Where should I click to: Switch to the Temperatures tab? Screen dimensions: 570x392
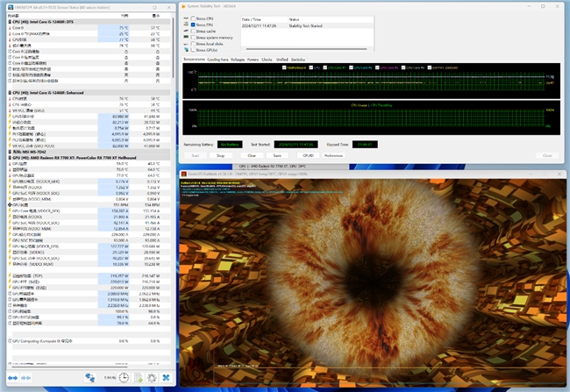coord(194,60)
